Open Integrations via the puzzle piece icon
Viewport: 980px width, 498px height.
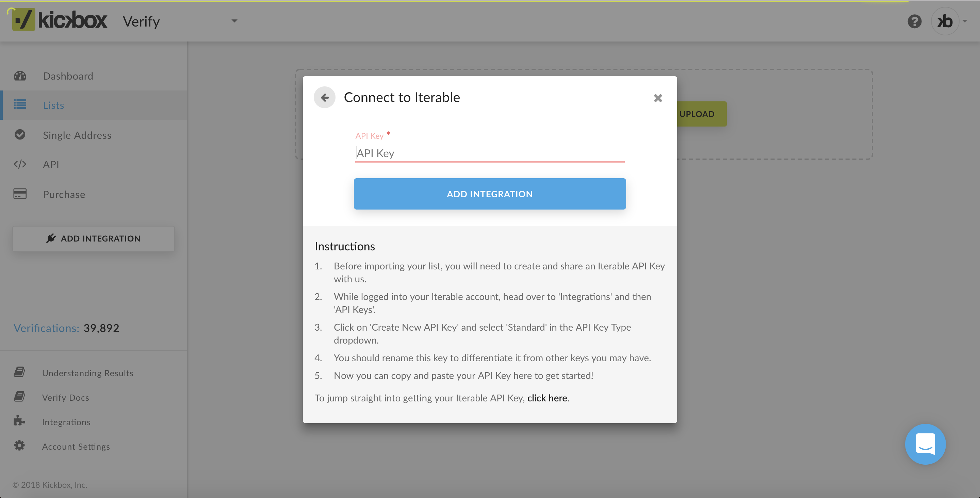point(19,421)
